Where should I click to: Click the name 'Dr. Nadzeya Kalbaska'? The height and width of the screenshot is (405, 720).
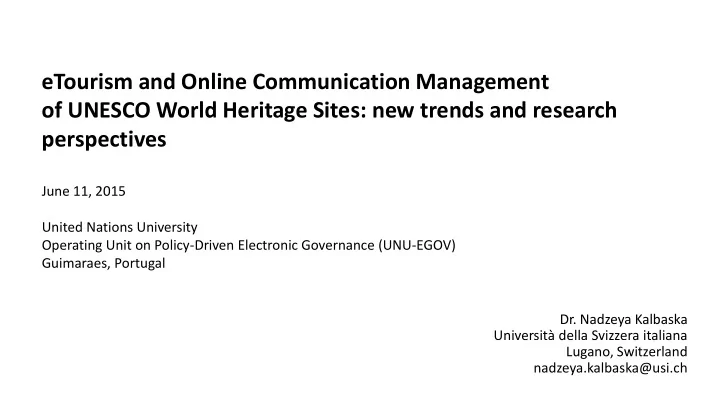[623, 319]
